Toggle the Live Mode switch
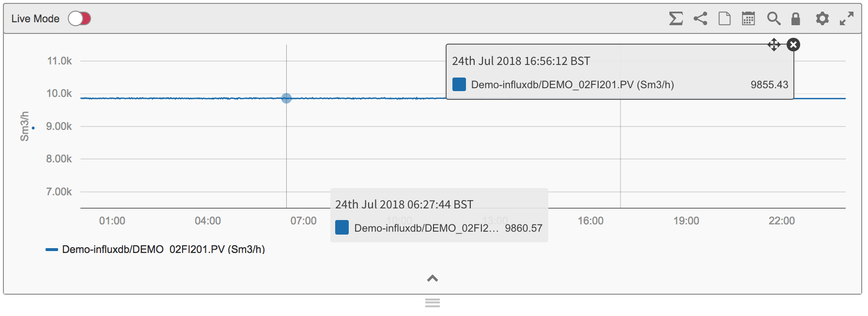Viewport: 868px width, 316px height. coord(79,18)
